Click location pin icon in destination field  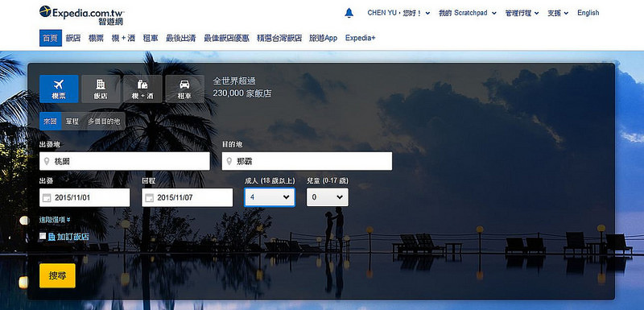(229, 161)
